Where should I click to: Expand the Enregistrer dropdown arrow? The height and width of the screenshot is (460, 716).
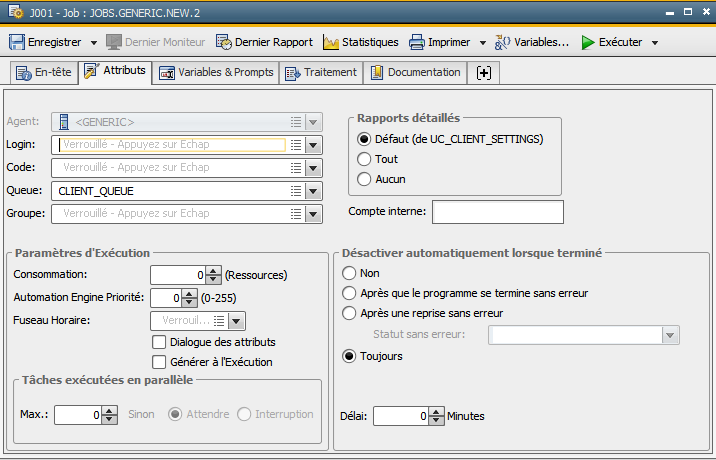[x=93, y=43]
